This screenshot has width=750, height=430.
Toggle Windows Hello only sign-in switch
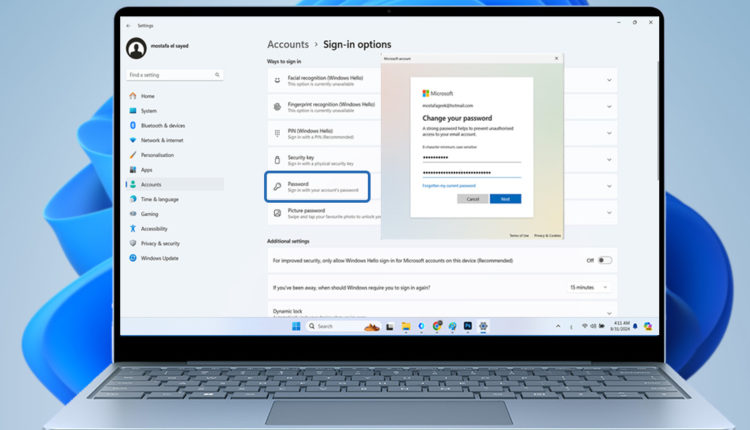(x=604, y=260)
